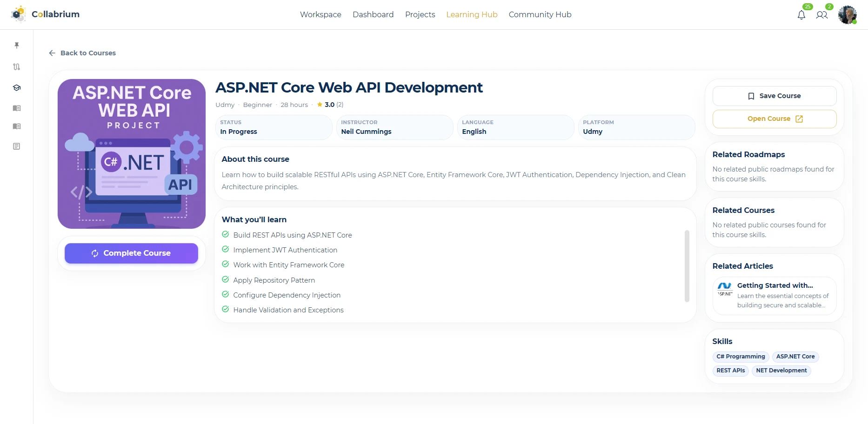The width and height of the screenshot is (868, 424).
Task: Click the What you'll learn scrollbar
Action: (687, 266)
